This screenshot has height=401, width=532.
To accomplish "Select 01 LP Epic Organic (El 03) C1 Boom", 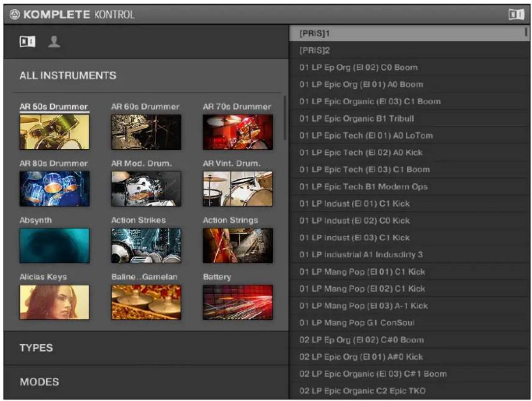I will click(x=409, y=102).
